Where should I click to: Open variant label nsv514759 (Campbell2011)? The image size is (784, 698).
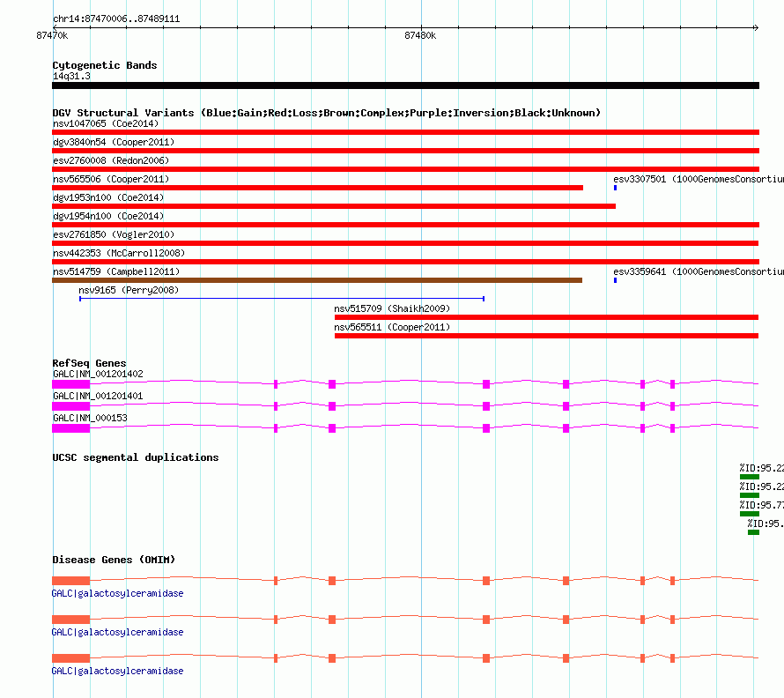116,271
